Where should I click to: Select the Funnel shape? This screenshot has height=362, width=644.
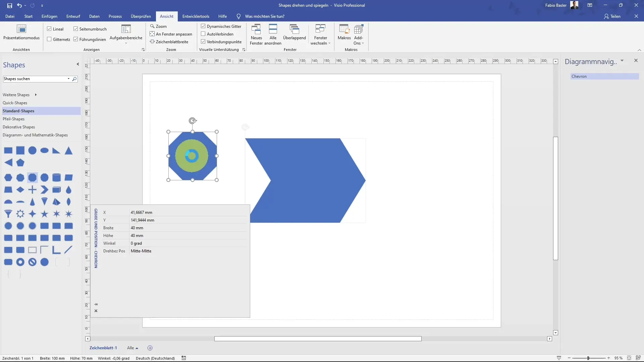8,214
